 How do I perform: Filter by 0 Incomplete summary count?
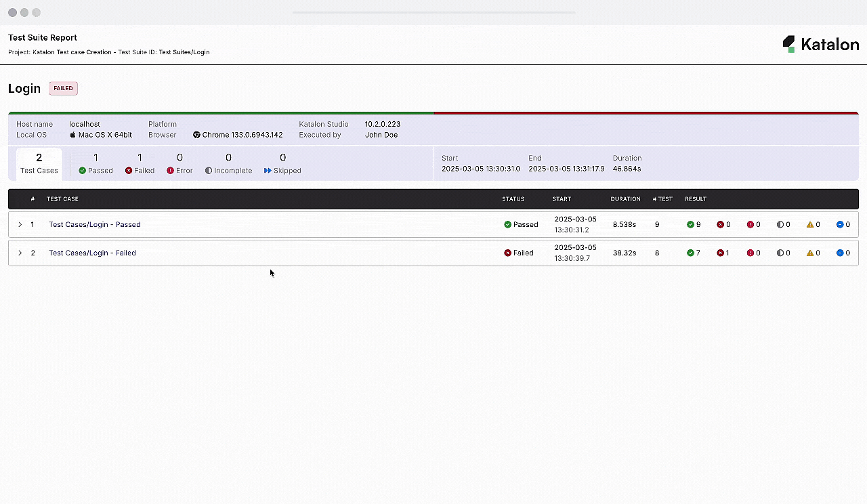[x=228, y=164]
